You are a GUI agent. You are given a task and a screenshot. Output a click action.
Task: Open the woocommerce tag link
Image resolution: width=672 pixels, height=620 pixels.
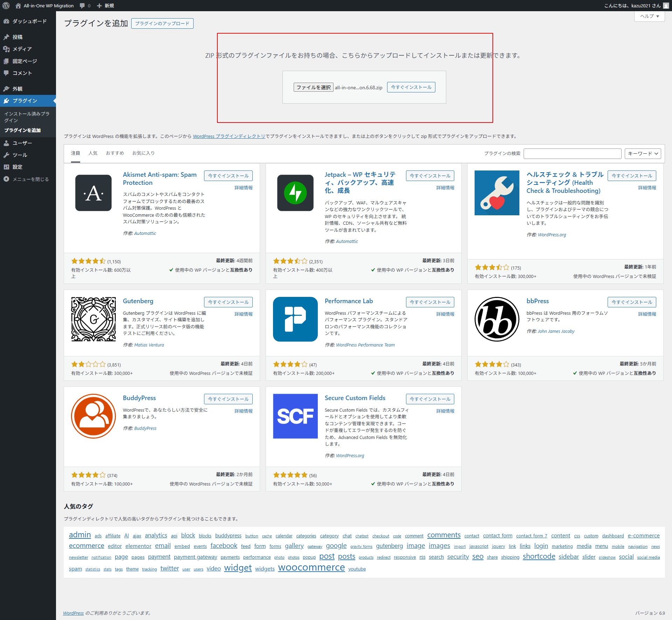pos(311,567)
